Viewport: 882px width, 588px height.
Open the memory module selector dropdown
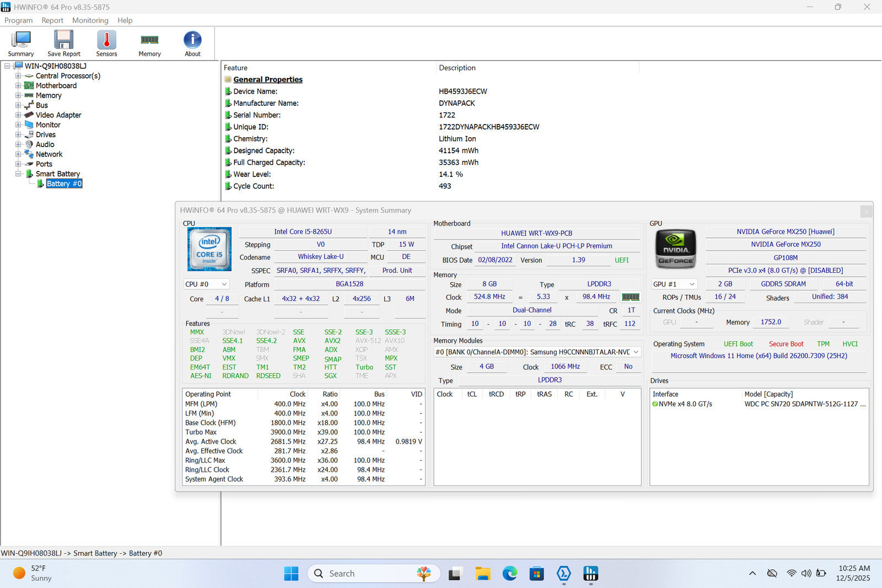tap(537, 352)
